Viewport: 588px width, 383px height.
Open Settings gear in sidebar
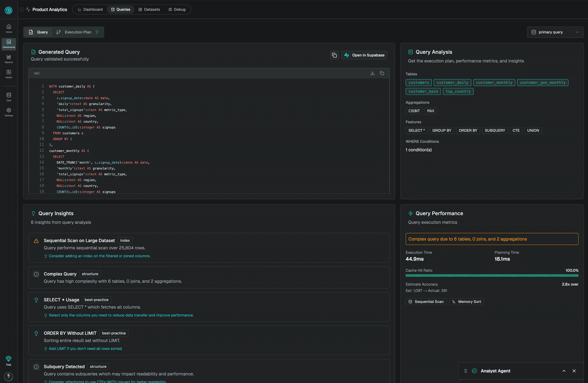coord(9,112)
